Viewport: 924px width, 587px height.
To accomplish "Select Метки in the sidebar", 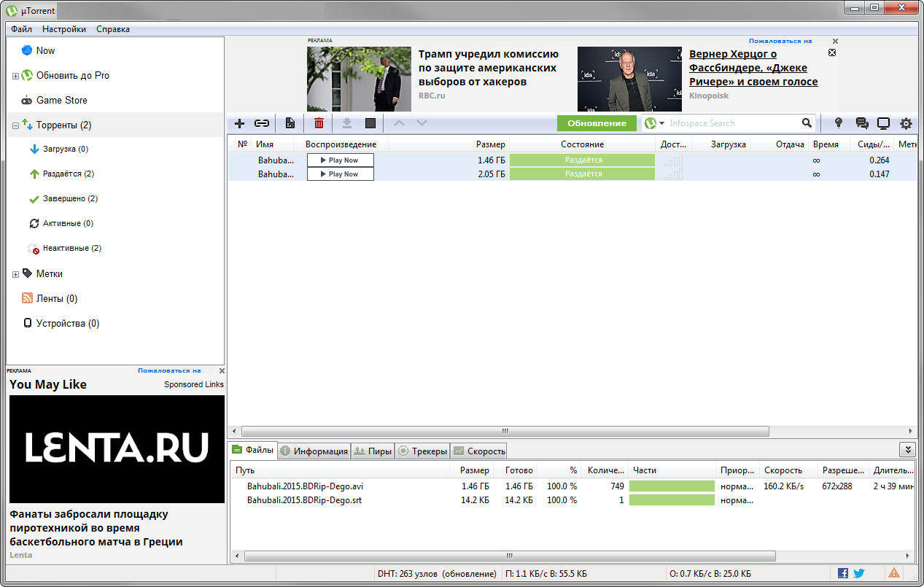I will tap(49, 273).
